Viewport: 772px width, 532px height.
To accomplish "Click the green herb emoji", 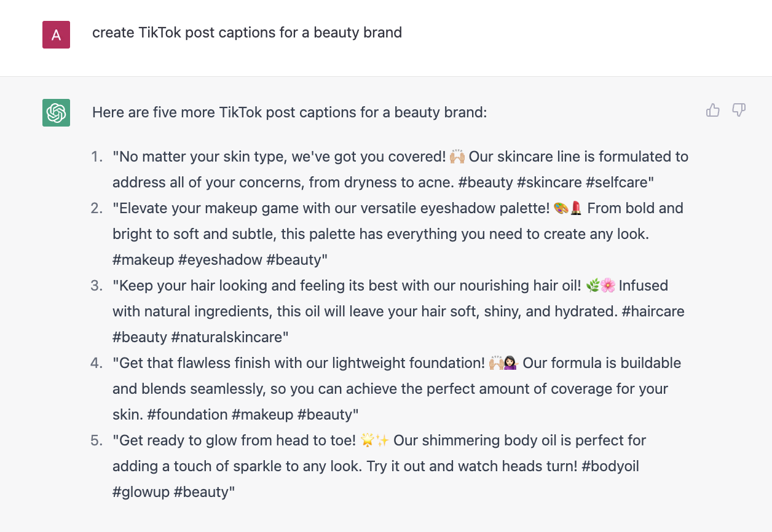I will [594, 286].
